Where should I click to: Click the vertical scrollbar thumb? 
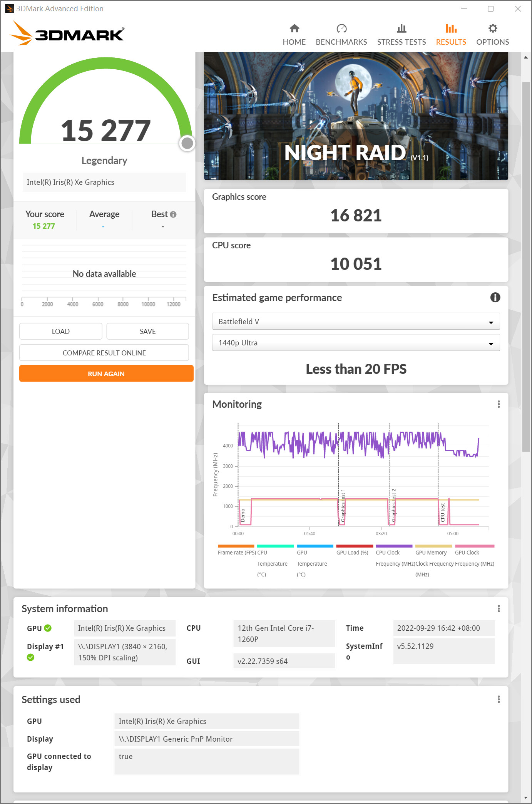[526, 266]
